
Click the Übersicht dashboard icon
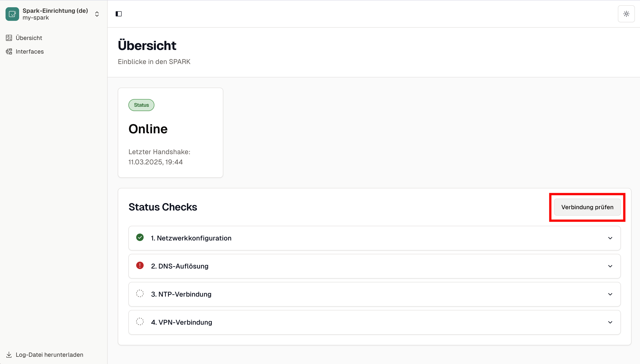[x=9, y=38]
